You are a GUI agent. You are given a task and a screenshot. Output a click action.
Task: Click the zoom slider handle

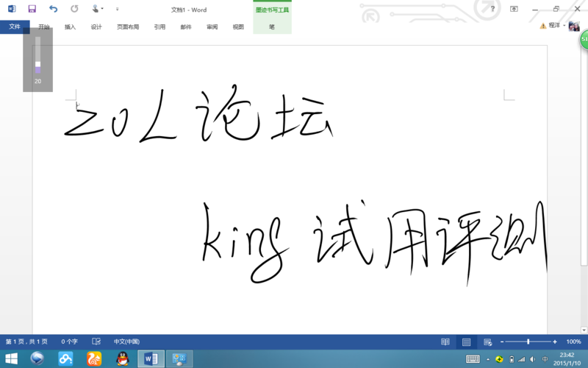(528, 342)
